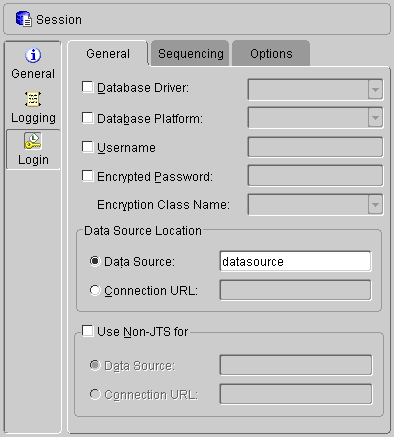
Task: Click the Logging label in sidebar
Action: tap(33, 118)
